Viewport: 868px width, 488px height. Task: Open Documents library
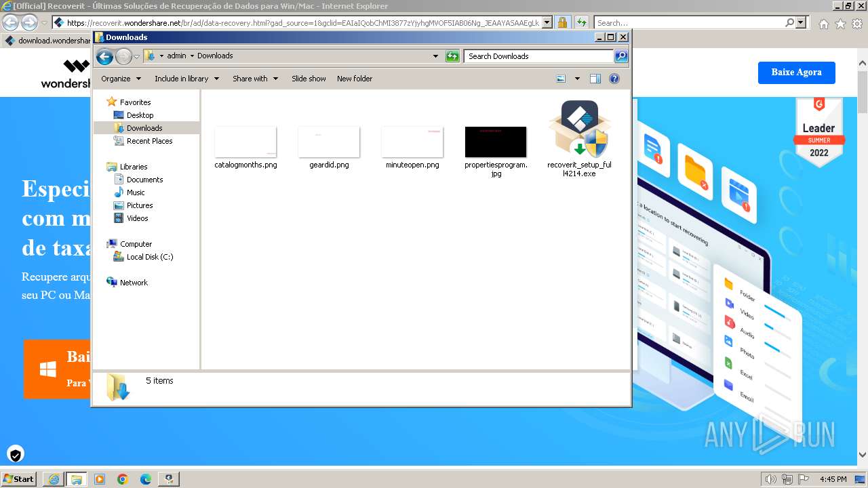click(x=144, y=180)
